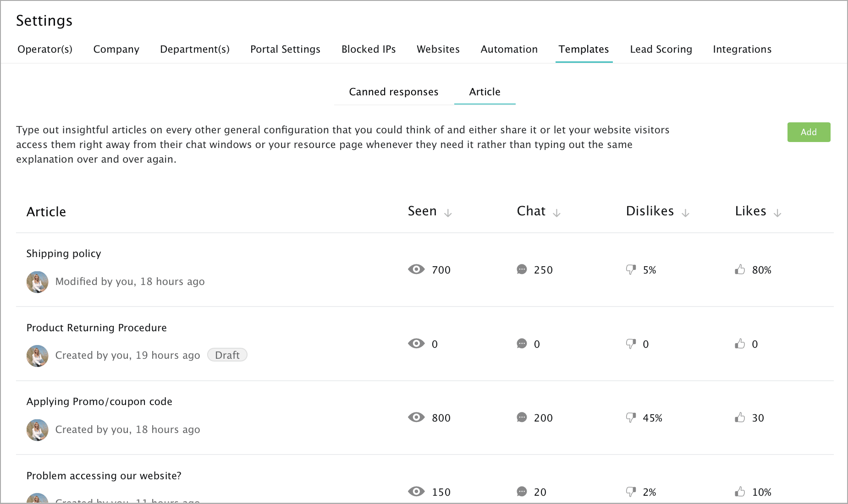
Task: Go to the Portal Settings tab
Action: 285,49
